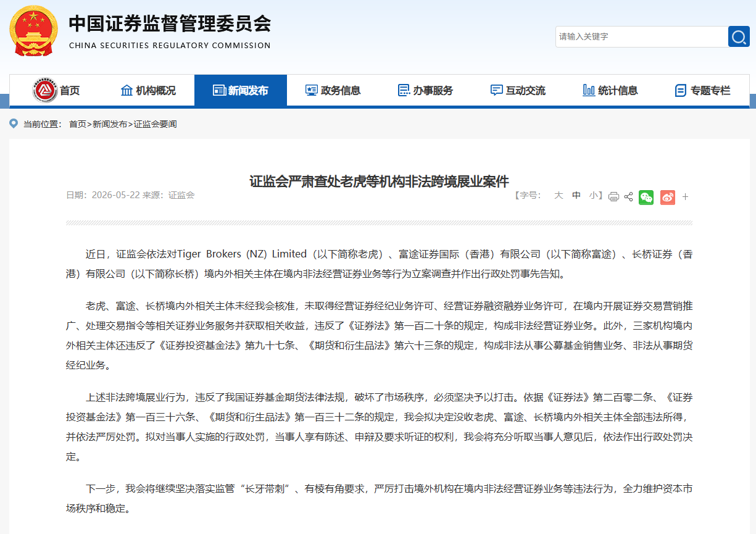Focus the 请输入关键字 search field
756x534 pixels.
coord(642,36)
